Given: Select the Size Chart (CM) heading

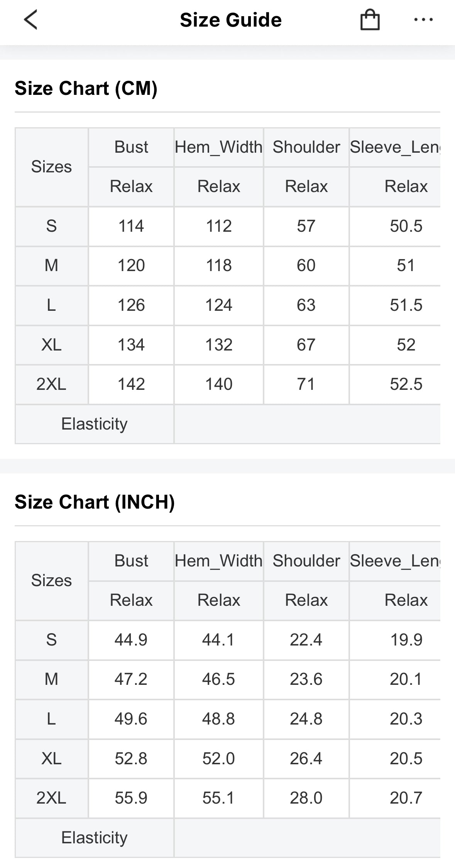Looking at the screenshot, I should [86, 88].
